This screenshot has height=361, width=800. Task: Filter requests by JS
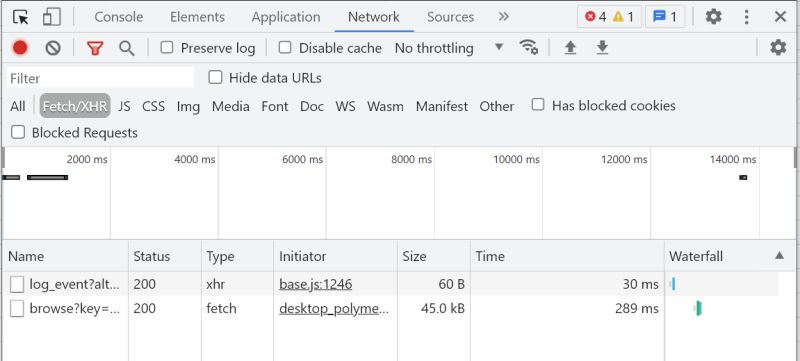[124, 106]
